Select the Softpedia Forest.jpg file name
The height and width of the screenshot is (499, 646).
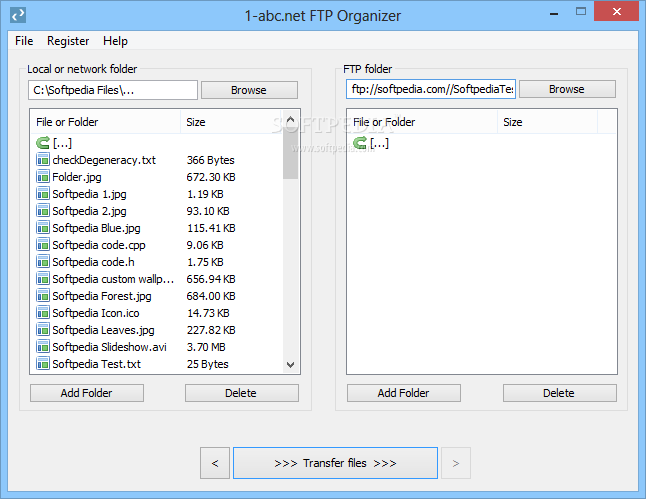pos(102,296)
